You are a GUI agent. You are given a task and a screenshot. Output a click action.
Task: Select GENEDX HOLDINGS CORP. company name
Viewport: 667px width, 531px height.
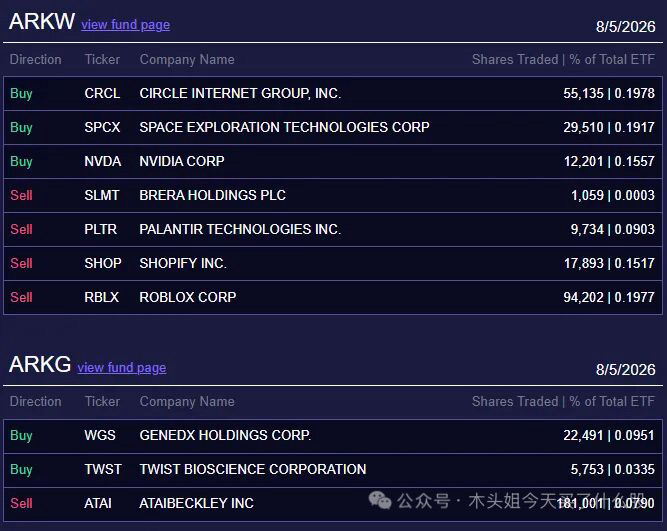click(x=225, y=435)
